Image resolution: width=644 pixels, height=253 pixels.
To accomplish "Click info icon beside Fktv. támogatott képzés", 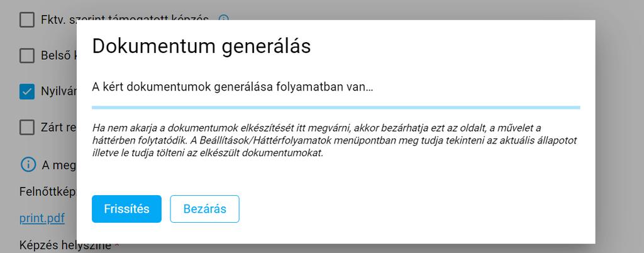I will click(223, 18).
